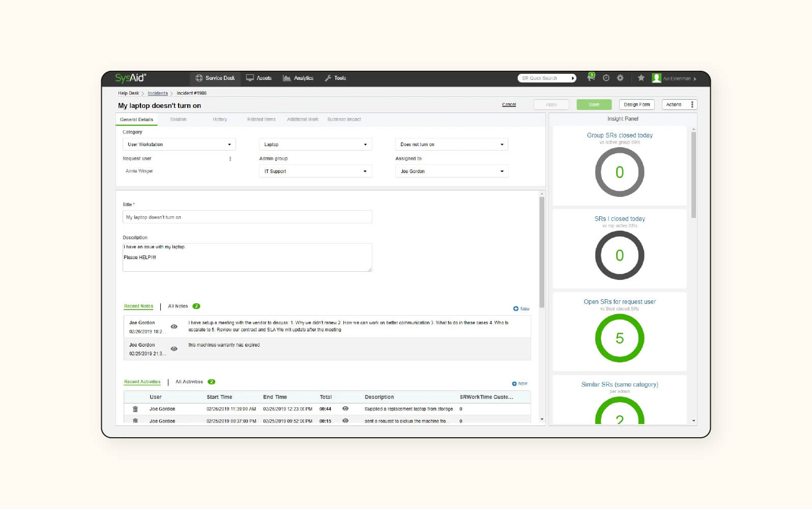Screen dimensions: 812x509
Task: Click the form scroll-down arrow
Action: point(542,419)
